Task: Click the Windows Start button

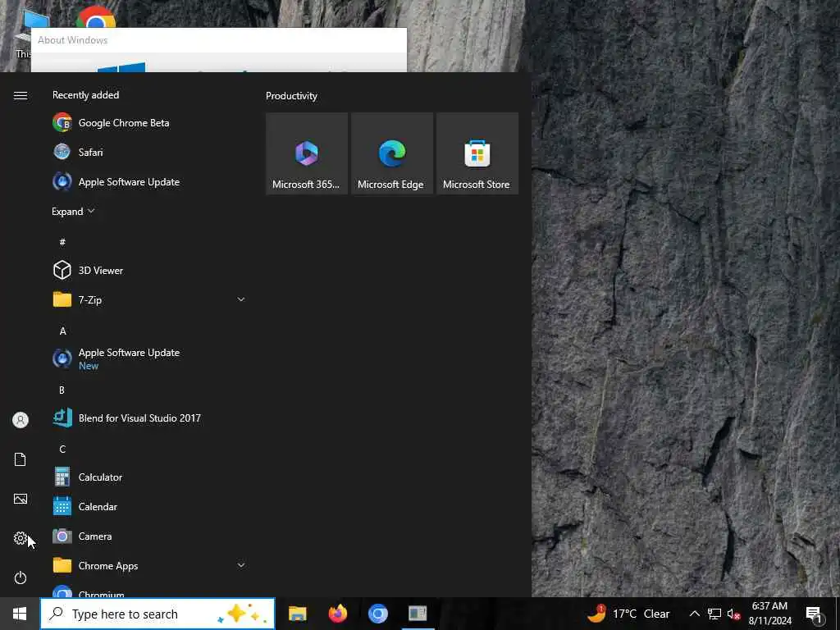Action: coord(20,614)
